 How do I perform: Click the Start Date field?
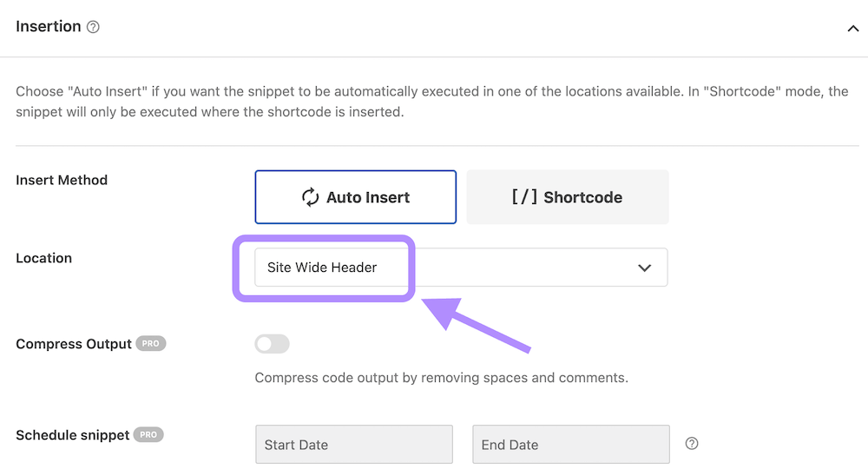(354, 445)
